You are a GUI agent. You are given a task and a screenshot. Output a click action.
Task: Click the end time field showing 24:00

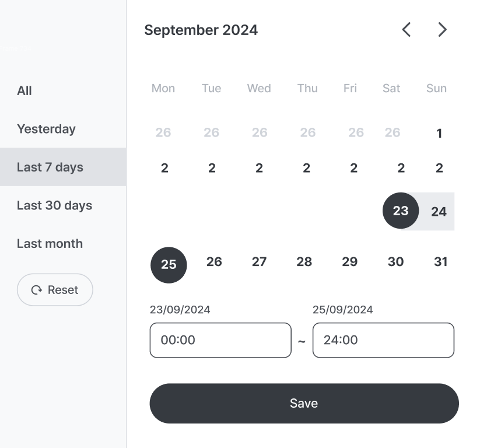tap(383, 340)
